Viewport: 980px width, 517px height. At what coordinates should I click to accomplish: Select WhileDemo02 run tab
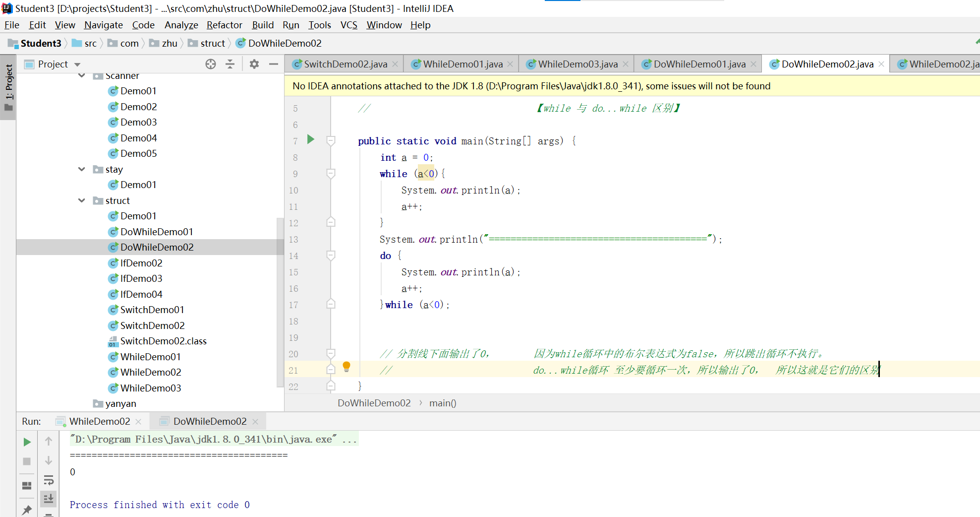(x=99, y=421)
